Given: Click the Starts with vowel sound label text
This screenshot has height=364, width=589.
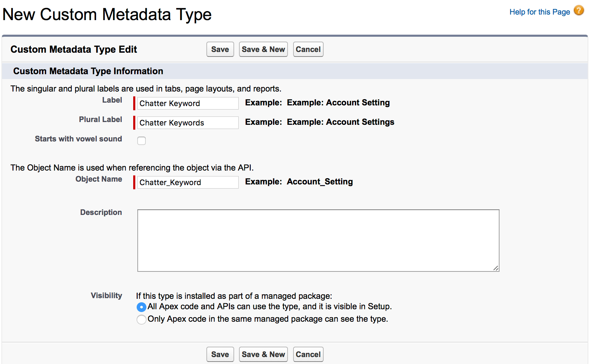Looking at the screenshot, I should point(78,139).
